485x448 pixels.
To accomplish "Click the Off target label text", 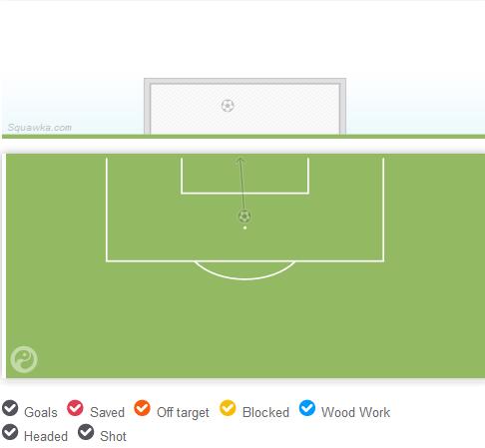I will point(183,413).
